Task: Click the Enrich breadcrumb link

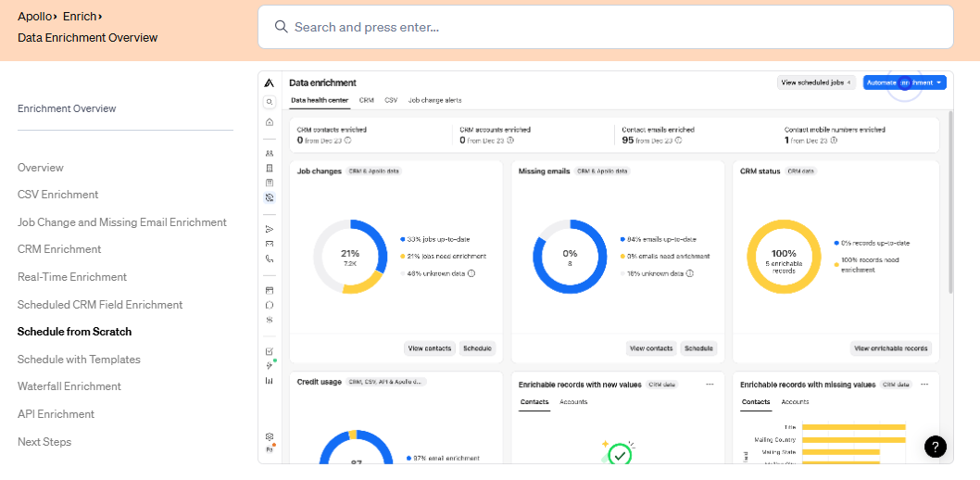Action: [x=80, y=17]
